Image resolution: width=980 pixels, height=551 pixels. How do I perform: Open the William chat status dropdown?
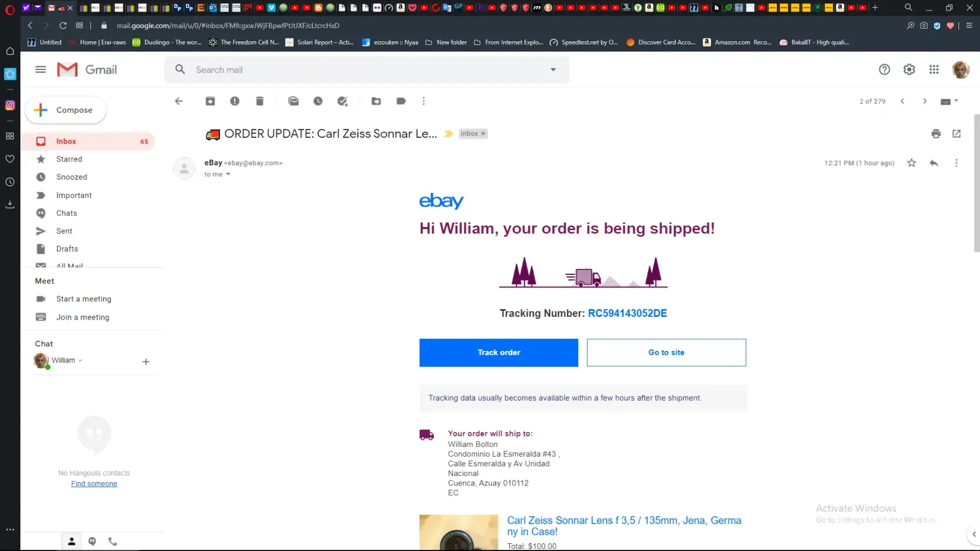pos(80,360)
